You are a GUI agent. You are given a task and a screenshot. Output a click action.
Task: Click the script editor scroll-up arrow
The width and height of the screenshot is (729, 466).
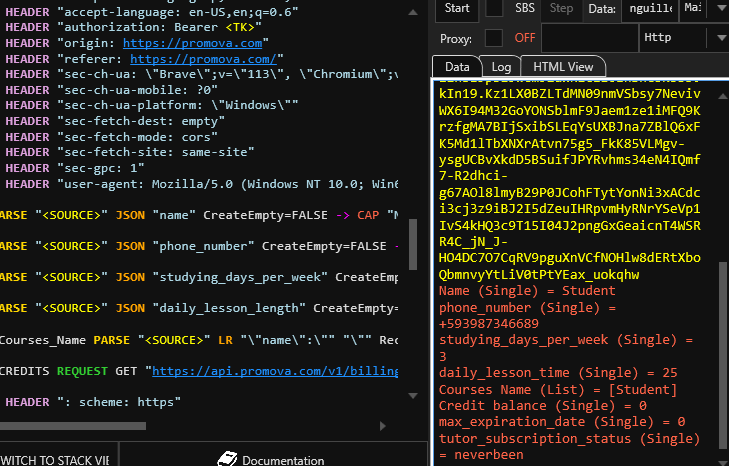pos(412,13)
